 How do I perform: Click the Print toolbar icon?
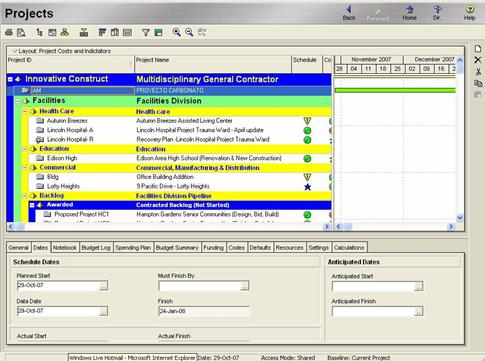pyautogui.click(x=9, y=32)
